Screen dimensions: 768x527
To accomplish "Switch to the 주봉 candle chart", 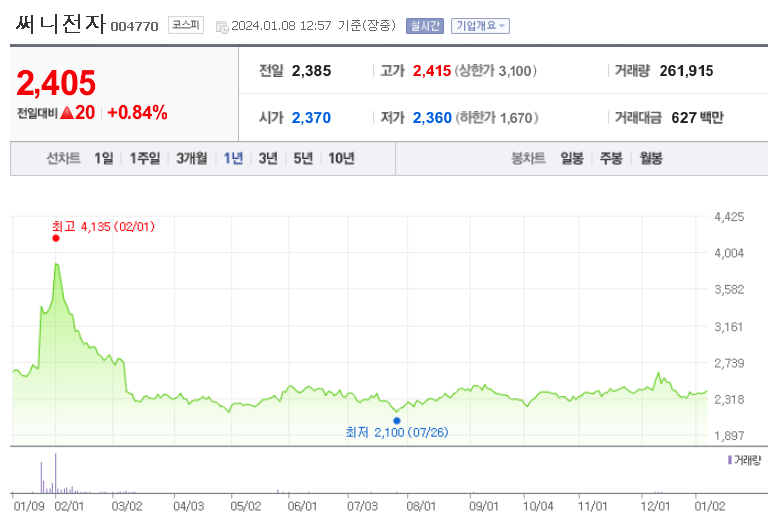I will (611, 158).
